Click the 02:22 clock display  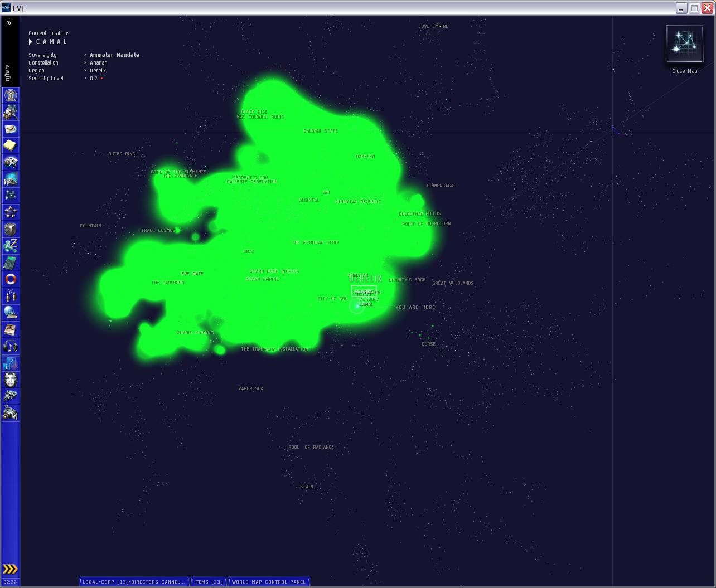pos(10,582)
